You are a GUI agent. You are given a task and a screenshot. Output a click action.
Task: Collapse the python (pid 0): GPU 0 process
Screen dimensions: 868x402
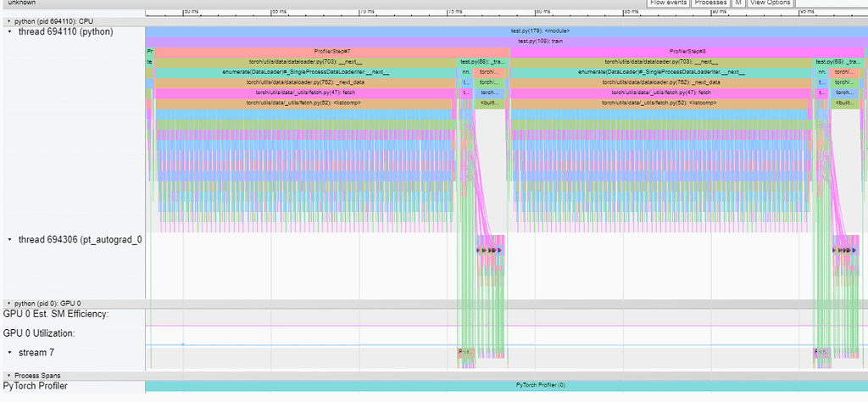click(x=8, y=304)
